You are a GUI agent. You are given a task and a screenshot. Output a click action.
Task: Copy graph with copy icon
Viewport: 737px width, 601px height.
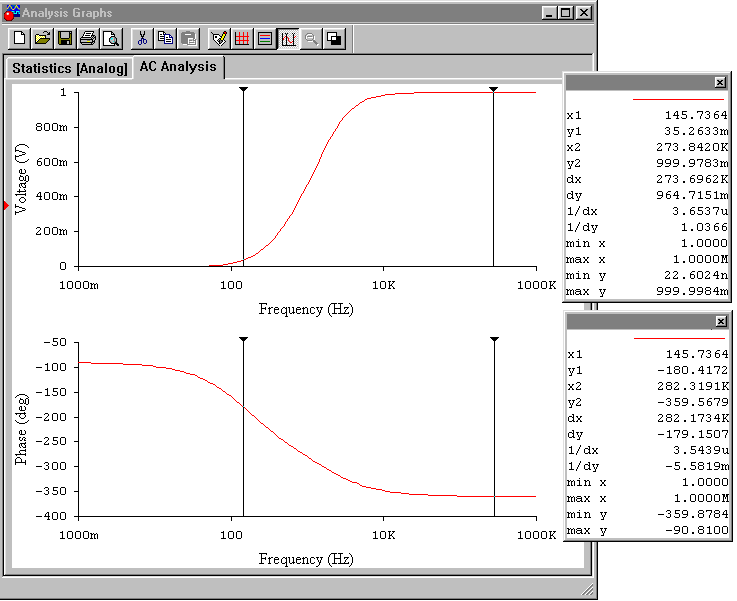coord(165,38)
